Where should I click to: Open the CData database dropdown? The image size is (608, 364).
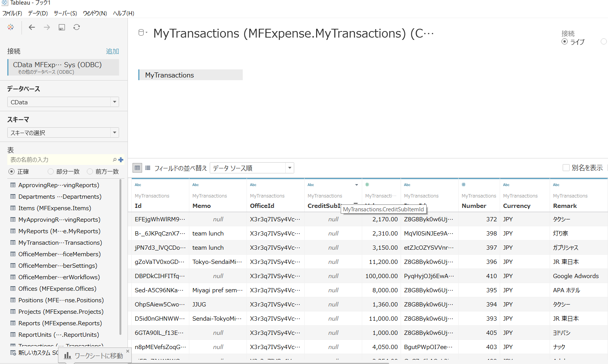tap(63, 102)
